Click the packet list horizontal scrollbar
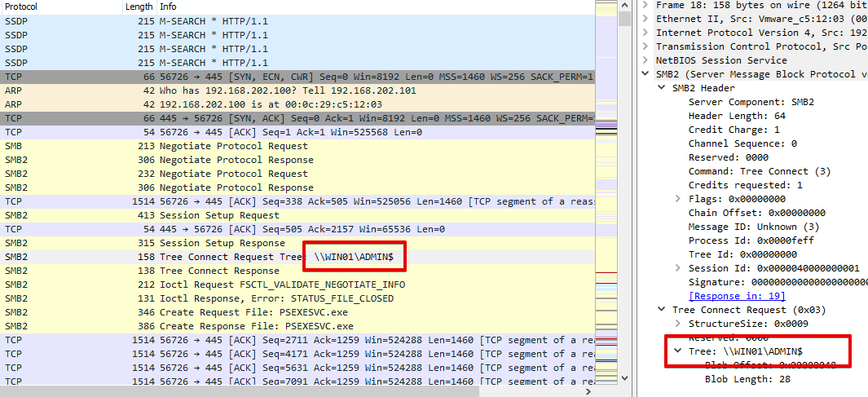 (245, 391)
